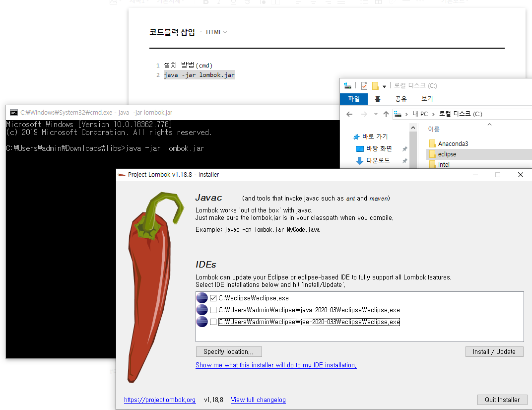
Task: Click Eclipse icon for java-2020-03 entry
Action: 202,310
